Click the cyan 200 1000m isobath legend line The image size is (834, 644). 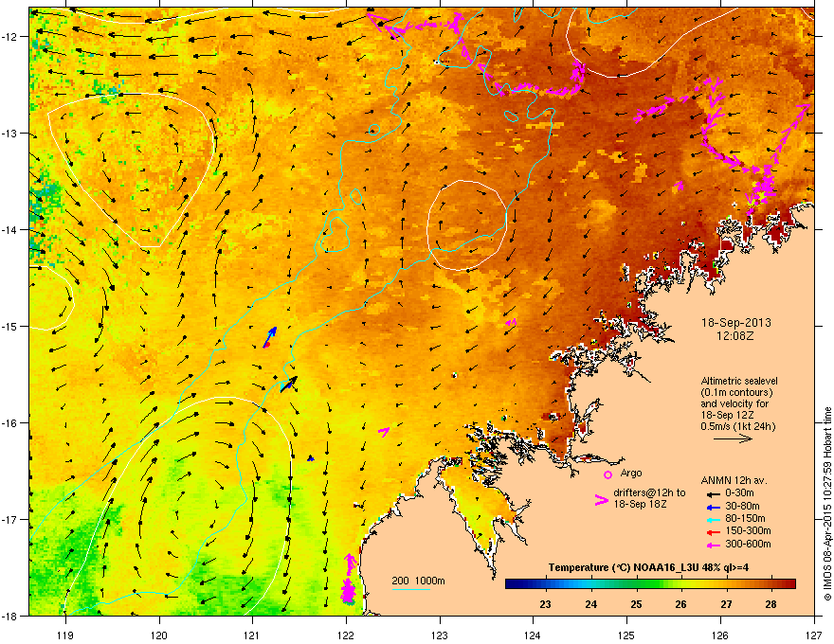pyautogui.click(x=410, y=589)
